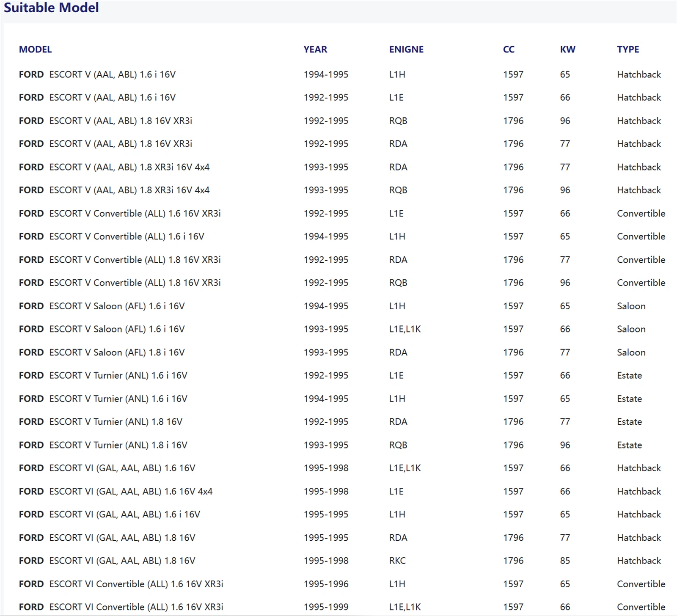
Task: Click 66 KW in ESCORT VI (GAL, AAL, ABL) 1.6 16V row
Action: click(565, 468)
